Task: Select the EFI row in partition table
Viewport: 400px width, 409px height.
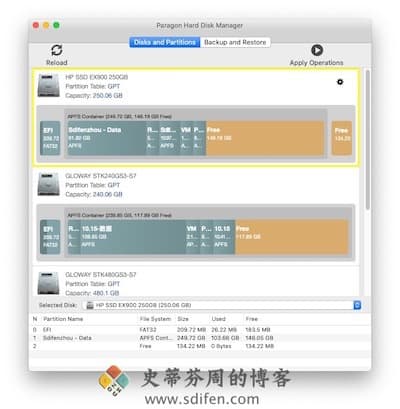Action: pos(200,330)
